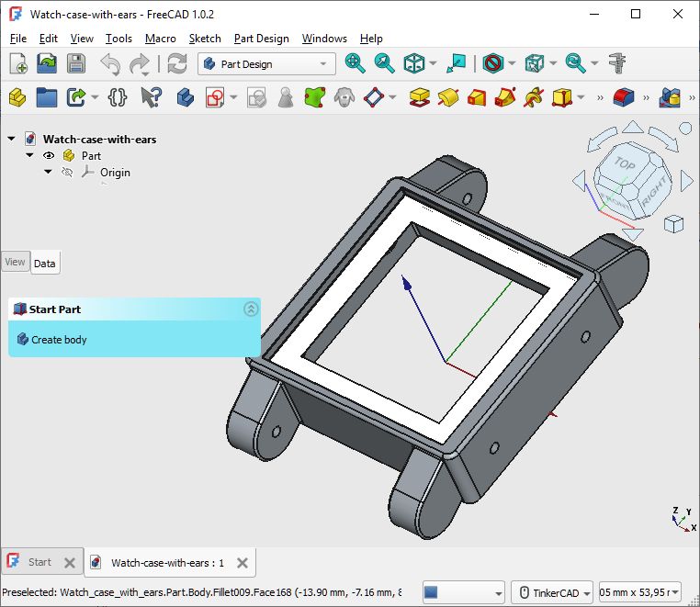Viewport: 700px width, 607px height.
Task: Open the Windows menu
Action: [x=324, y=39]
